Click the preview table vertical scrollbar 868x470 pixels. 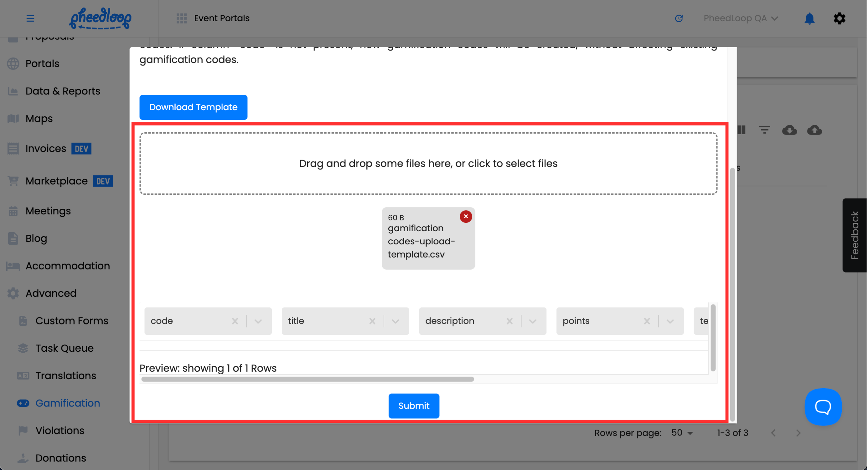[x=713, y=338]
